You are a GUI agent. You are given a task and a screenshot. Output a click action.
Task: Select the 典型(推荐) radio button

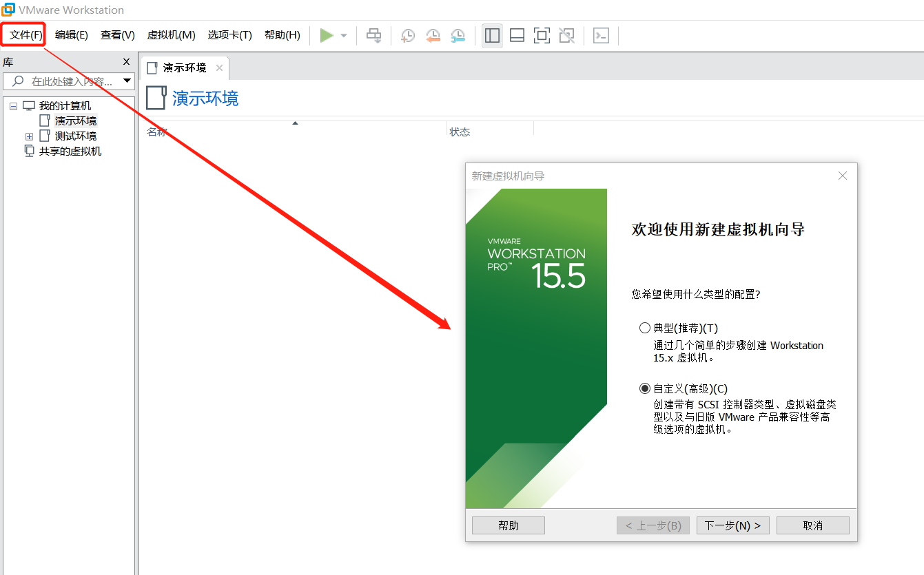click(x=645, y=328)
